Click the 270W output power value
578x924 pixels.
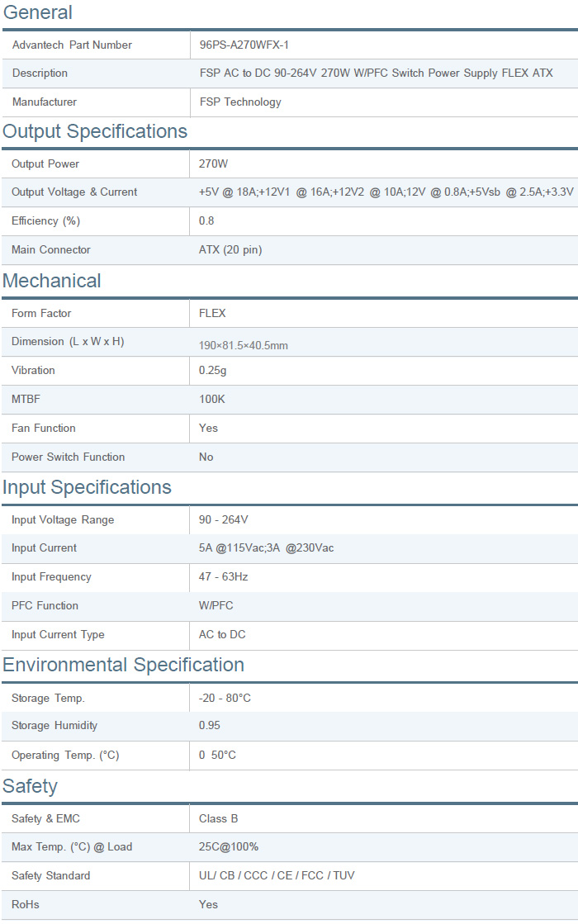click(x=213, y=164)
